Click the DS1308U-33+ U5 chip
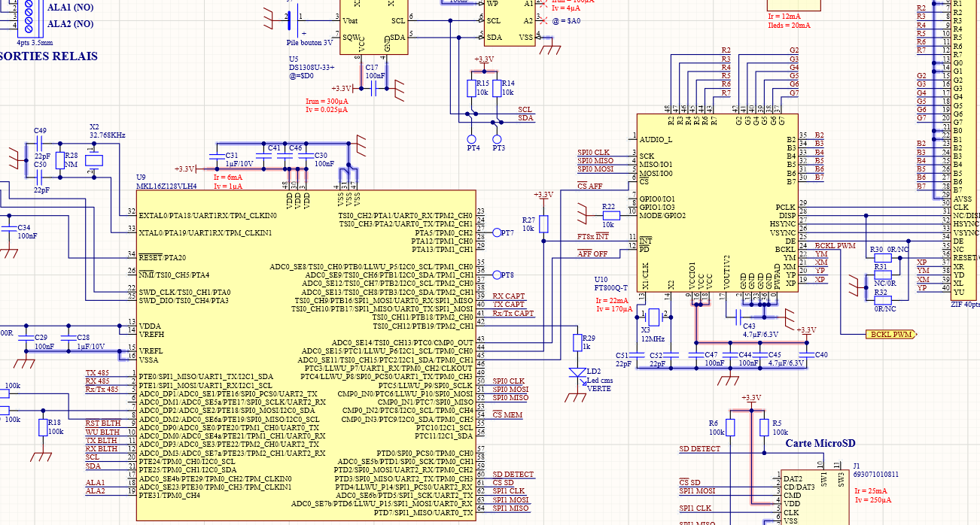The width and height of the screenshot is (980, 525). point(374,27)
